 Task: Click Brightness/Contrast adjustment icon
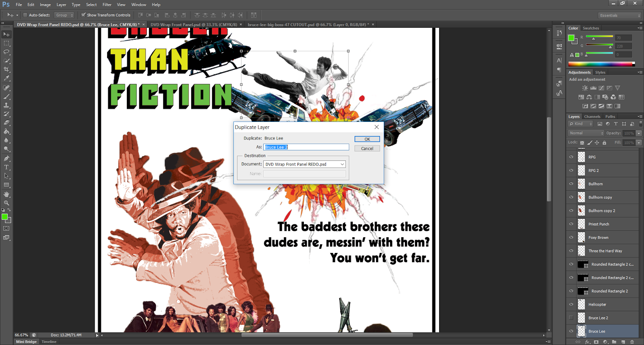point(585,88)
